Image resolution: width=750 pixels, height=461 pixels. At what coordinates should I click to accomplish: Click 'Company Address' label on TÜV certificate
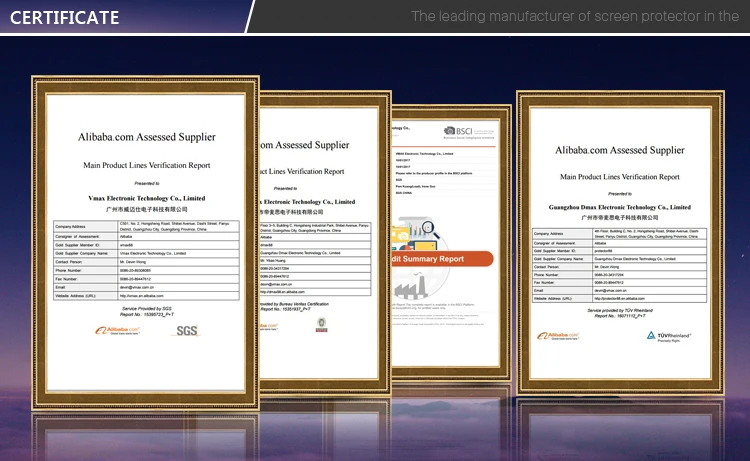(x=549, y=234)
